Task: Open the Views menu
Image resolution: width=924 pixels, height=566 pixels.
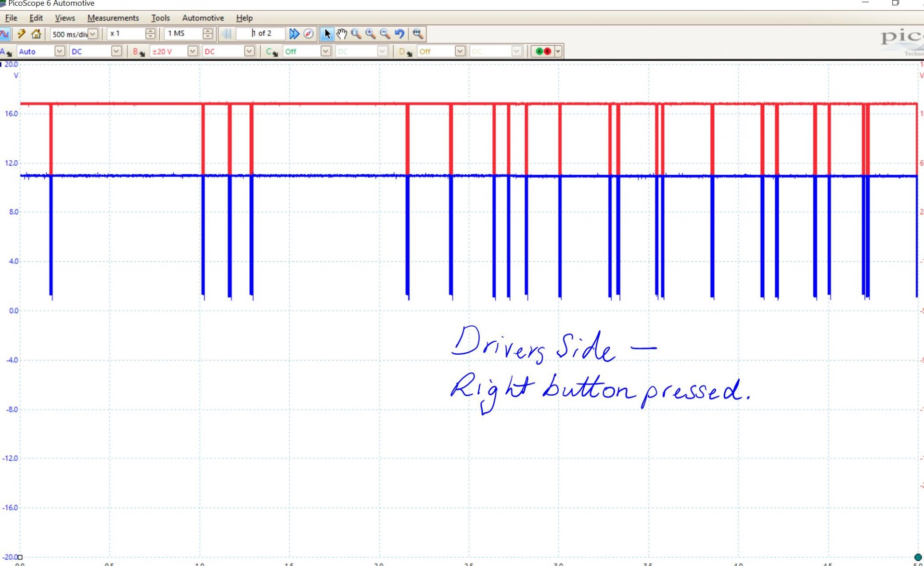Action: point(65,18)
